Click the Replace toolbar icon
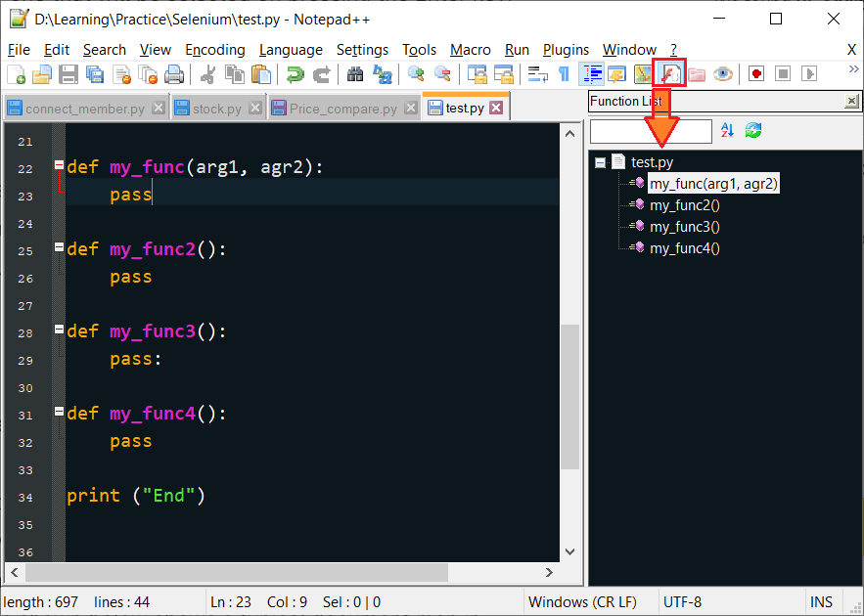This screenshot has height=616, width=864. [x=382, y=73]
